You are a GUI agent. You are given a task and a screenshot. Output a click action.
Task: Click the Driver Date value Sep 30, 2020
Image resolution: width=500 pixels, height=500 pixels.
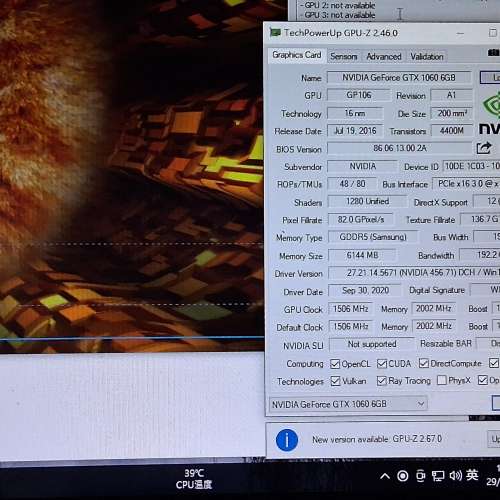pyautogui.click(x=365, y=291)
